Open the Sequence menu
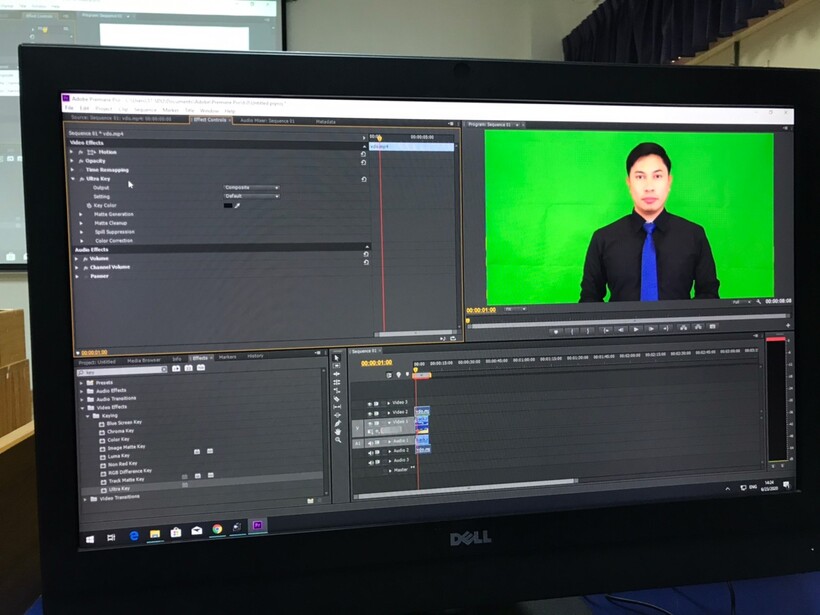Screen dimensions: 820x615 coord(145,110)
